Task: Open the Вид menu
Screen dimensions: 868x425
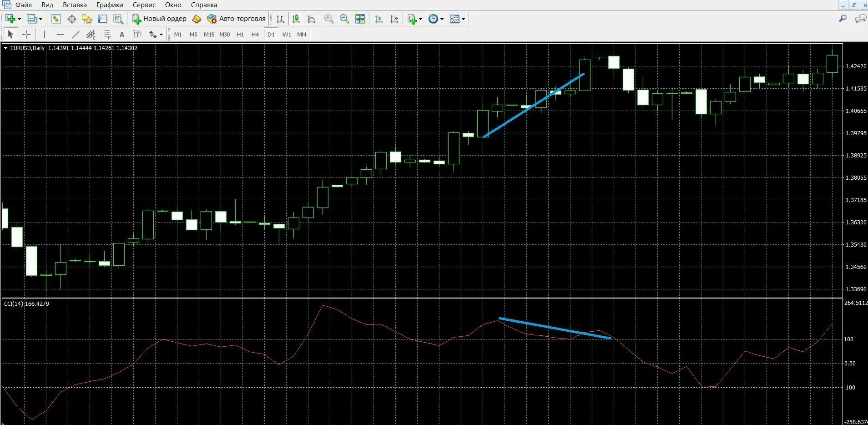Action: (47, 5)
